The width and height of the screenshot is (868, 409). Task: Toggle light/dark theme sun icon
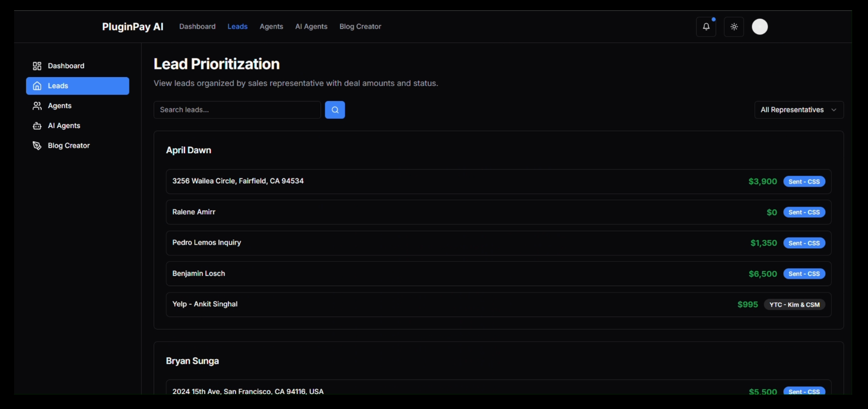pos(734,27)
